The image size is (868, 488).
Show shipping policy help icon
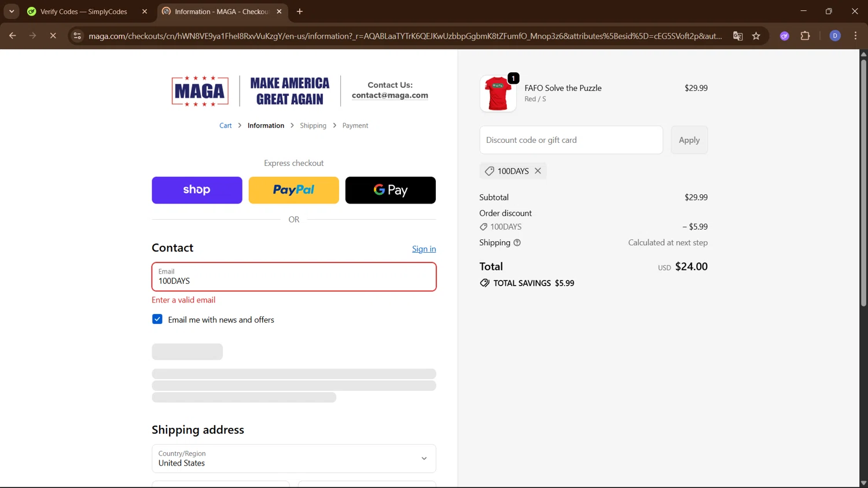[x=517, y=243]
